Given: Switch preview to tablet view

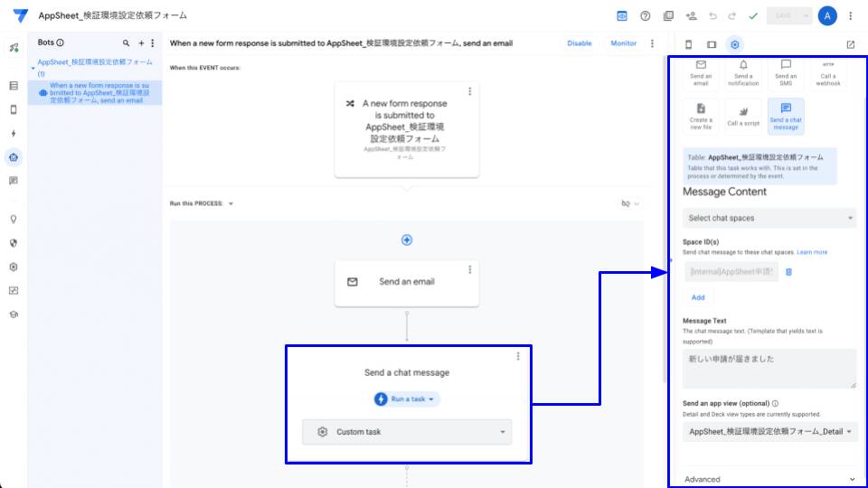Looking at the screenshot, I should point(712,44).
